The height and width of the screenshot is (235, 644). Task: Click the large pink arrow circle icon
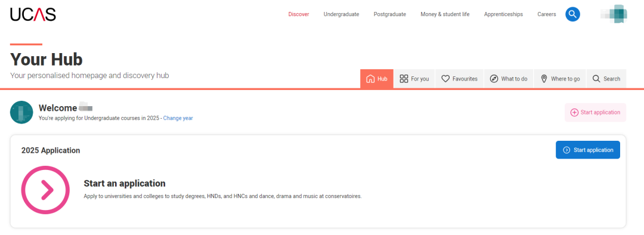tap(45, 190)
